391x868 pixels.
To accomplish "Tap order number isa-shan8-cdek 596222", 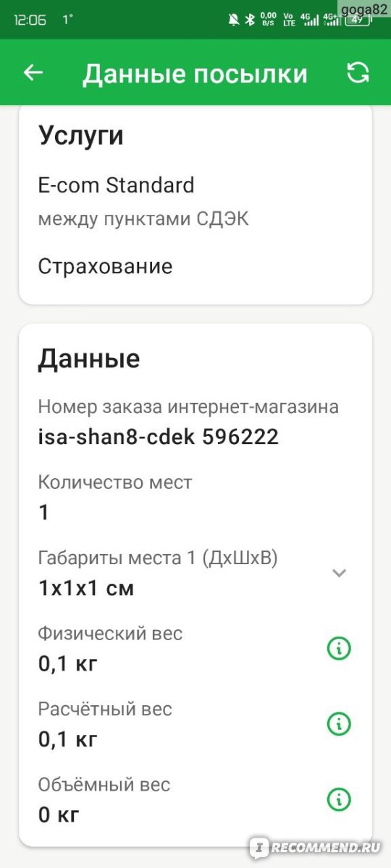I will click(x=158, y=437).
